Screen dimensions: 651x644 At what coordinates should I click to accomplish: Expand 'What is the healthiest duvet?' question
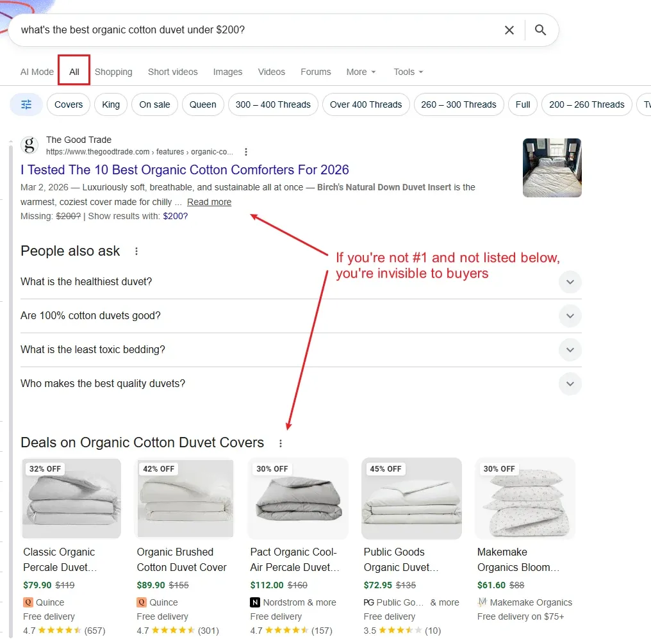click(570, 282)
